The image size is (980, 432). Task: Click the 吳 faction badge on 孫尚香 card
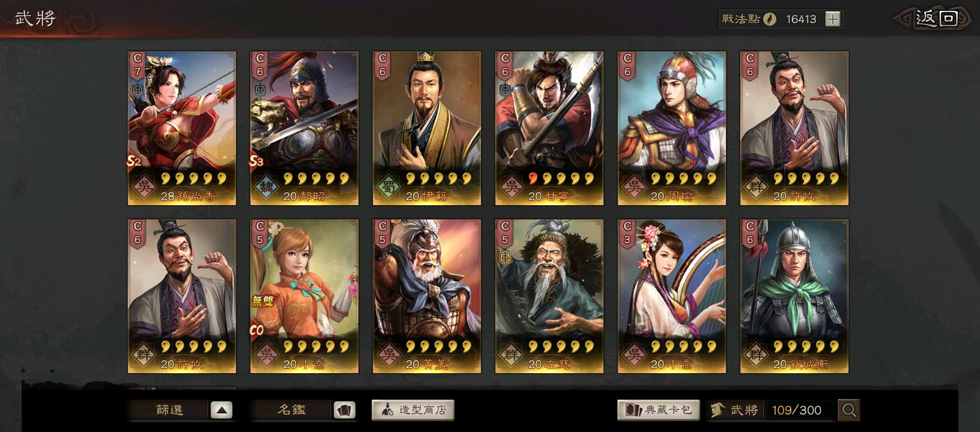point(144,187)
